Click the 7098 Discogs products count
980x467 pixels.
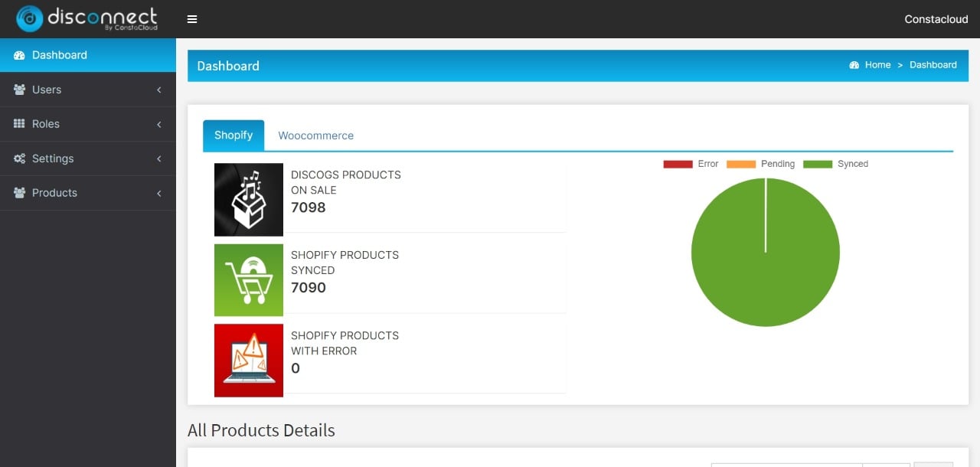(x=309, y=207)
